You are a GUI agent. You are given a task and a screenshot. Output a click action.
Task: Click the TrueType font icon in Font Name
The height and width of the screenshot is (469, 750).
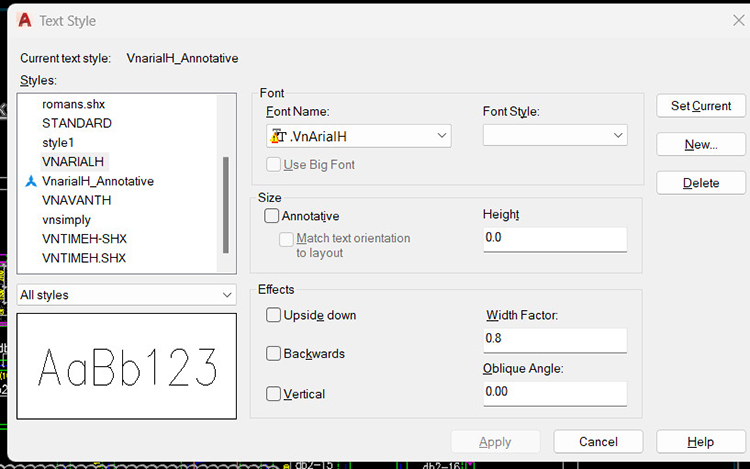coord(279,136)
